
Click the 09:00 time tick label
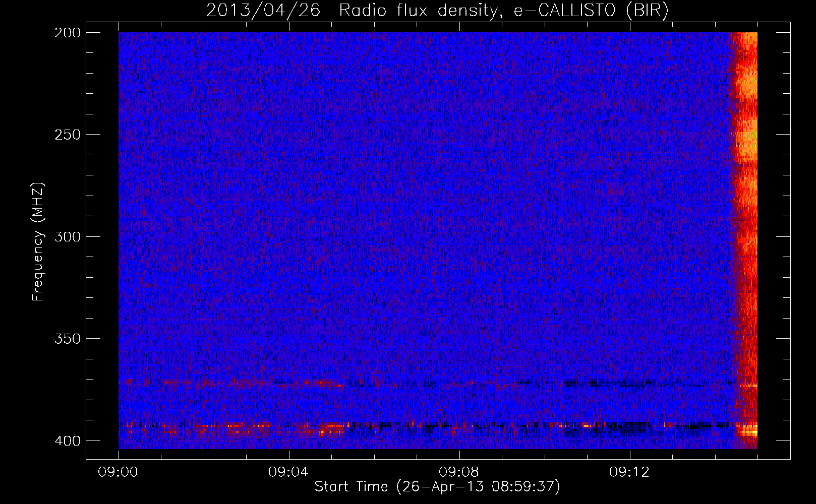pos(118,472)
